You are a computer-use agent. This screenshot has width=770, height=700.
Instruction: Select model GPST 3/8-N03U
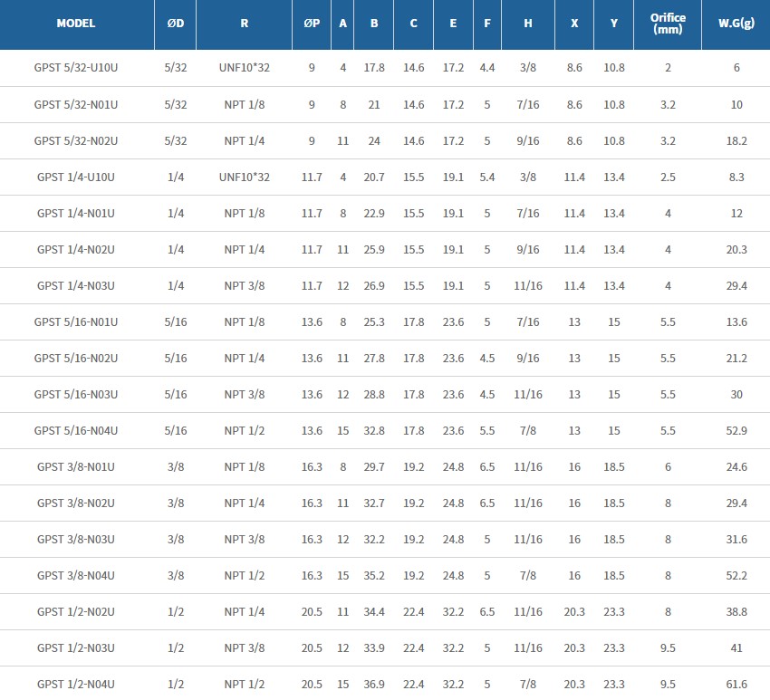(x=76, y=539)
